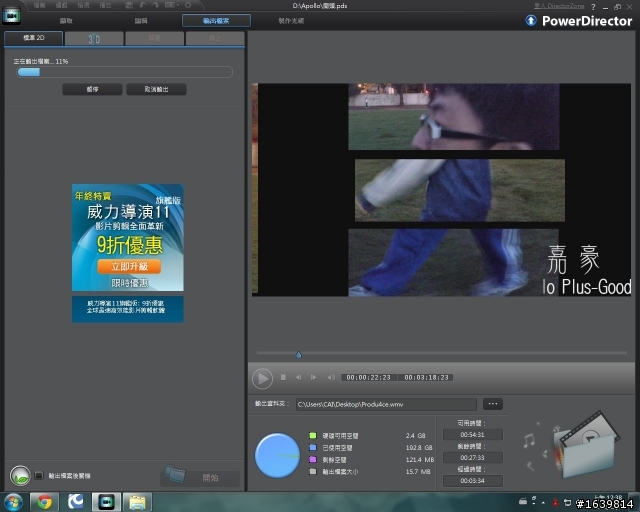Click the 00:27:33 remaining time field

point(473,458)
